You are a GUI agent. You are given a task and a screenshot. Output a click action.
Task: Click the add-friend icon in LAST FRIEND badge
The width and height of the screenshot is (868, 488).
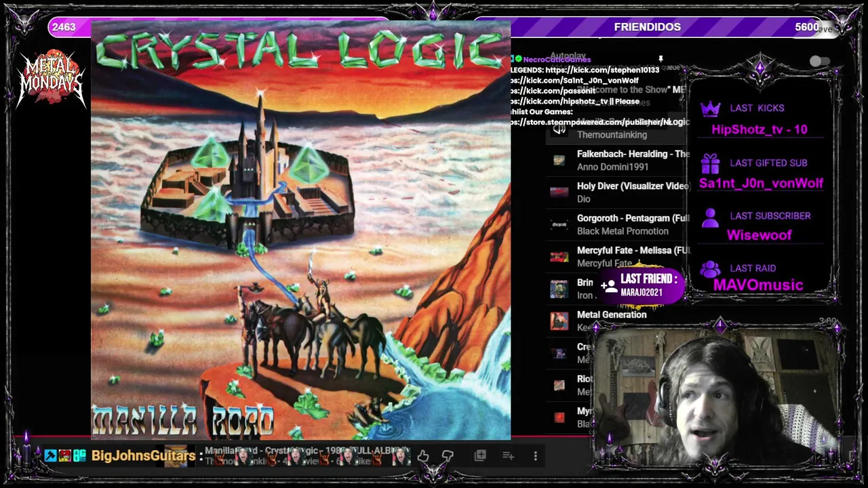(x=609, y=286)
